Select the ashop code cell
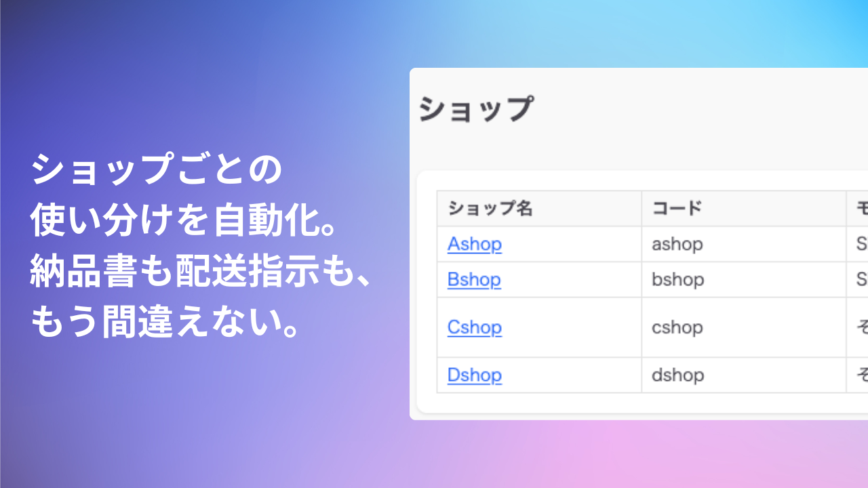 point(677,244)
